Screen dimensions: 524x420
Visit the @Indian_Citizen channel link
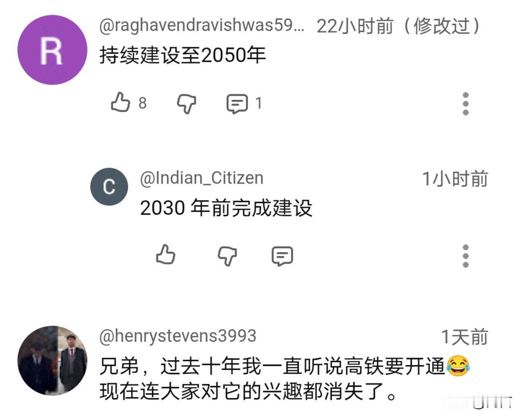point(201,178)
